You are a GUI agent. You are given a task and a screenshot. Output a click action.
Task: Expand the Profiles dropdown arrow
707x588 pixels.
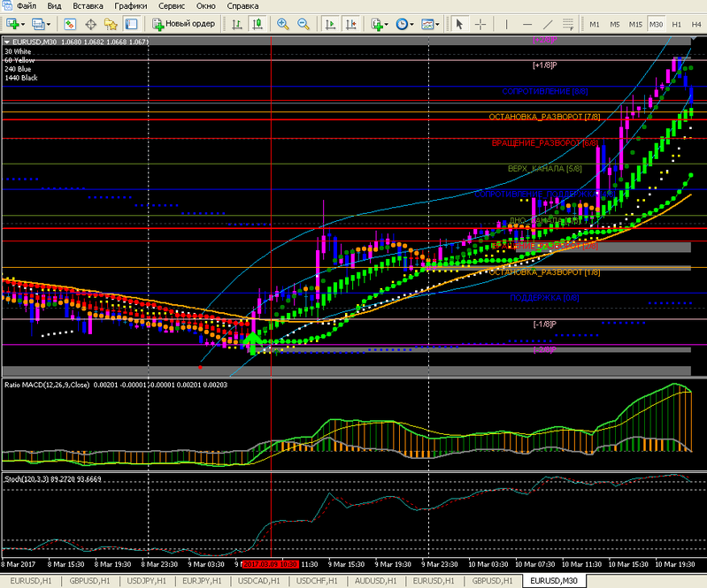tap(49, 25)
